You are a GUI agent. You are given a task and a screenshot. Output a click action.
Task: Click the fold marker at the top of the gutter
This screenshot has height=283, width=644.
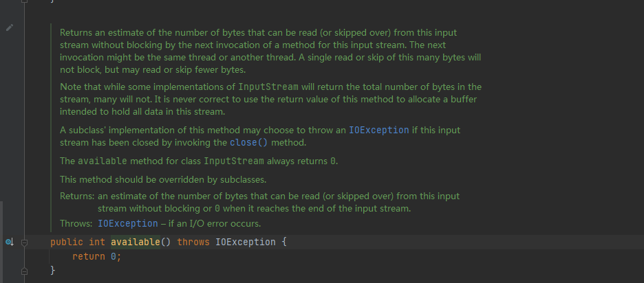coord(24,1)
